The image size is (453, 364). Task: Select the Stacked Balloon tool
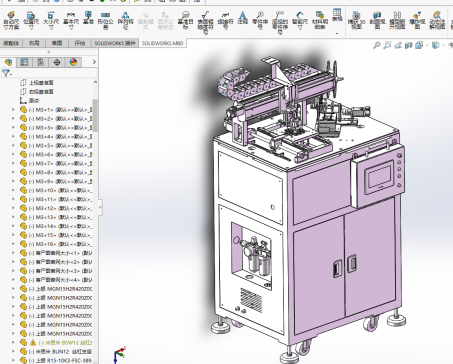tap(280, 22)
